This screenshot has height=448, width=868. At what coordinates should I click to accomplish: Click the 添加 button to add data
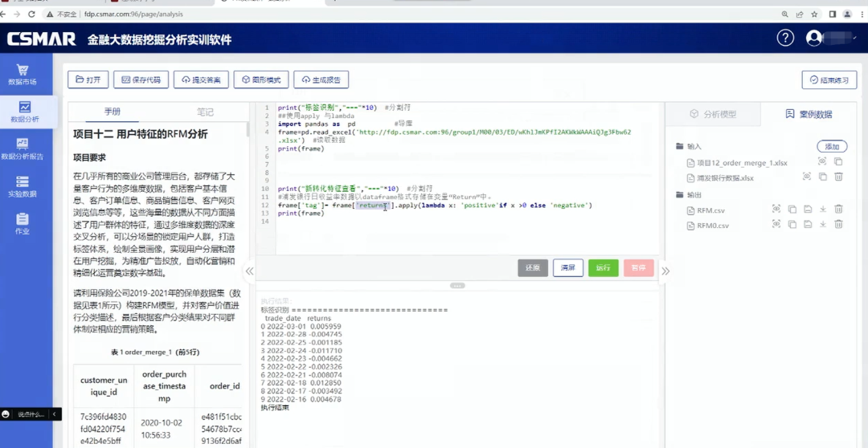coord(832,146)
